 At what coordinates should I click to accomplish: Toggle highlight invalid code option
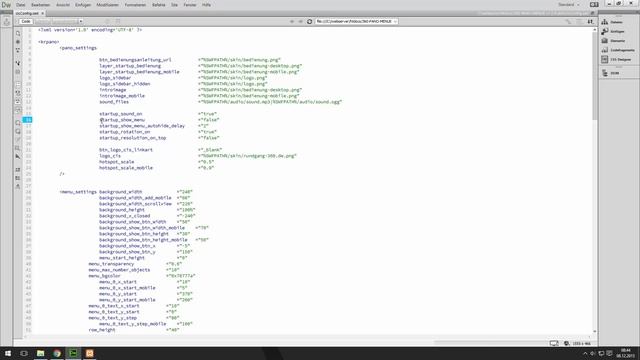pos(18,93)
